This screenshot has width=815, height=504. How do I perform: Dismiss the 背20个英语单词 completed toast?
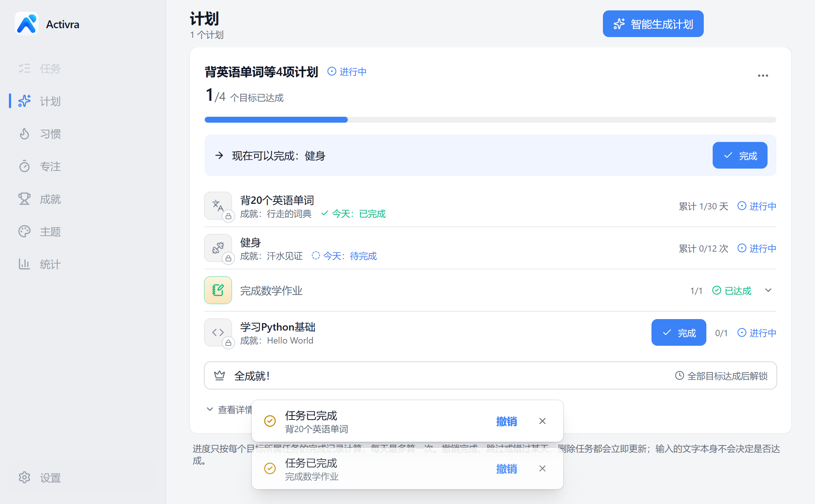[542, 421]
